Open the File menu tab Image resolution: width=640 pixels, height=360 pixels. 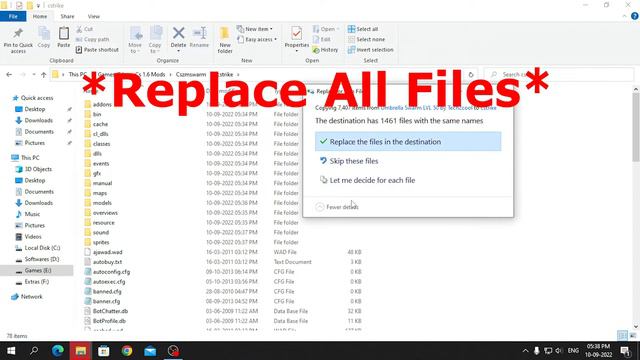point(13,16)
